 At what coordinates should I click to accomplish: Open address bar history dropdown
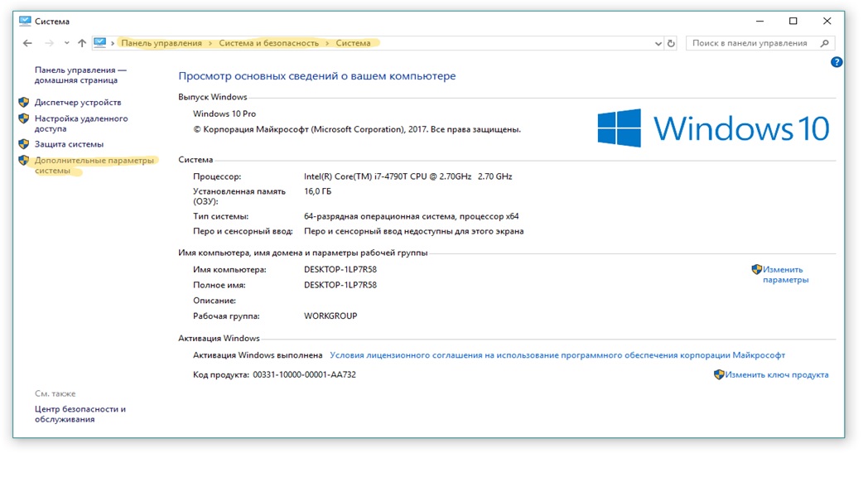[x=658, y=43]
